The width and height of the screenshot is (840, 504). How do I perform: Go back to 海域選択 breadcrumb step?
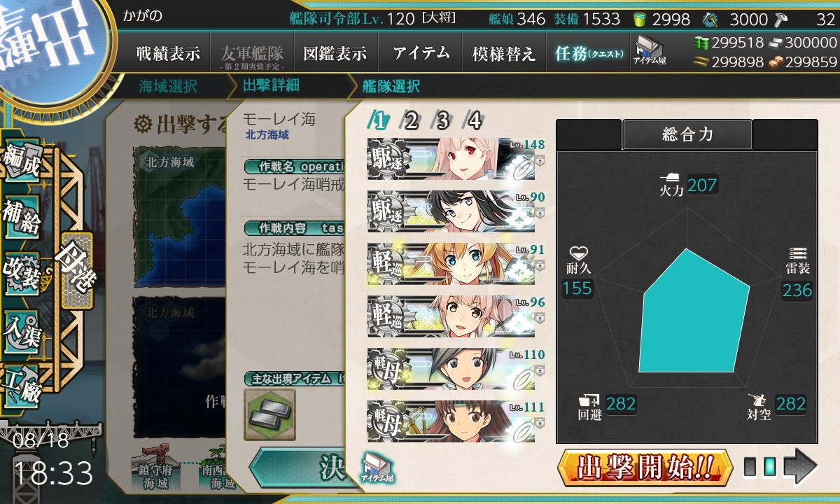click(168, 87)
